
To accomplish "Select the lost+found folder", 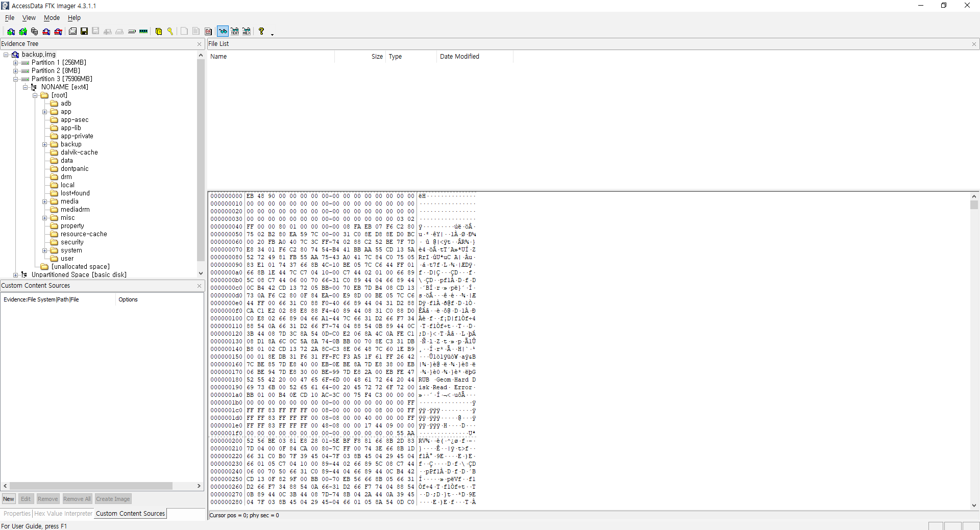I will (x=75, y=193).
